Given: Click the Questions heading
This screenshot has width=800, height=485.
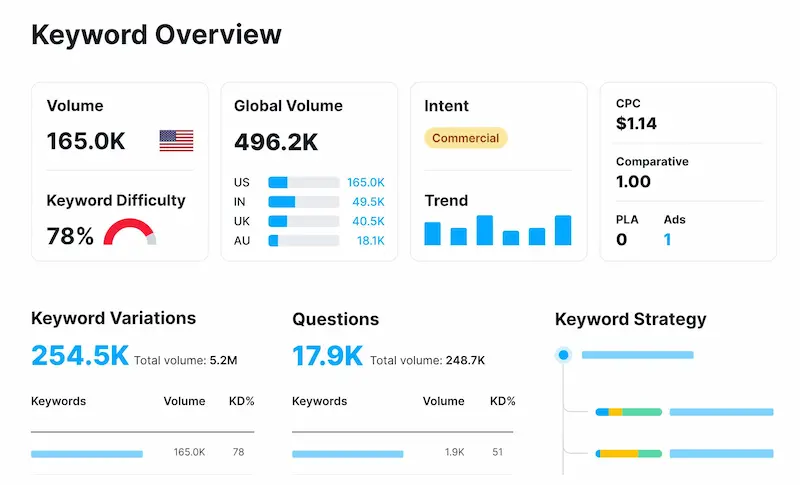Looking at the screenshot, I should [335, 319].
